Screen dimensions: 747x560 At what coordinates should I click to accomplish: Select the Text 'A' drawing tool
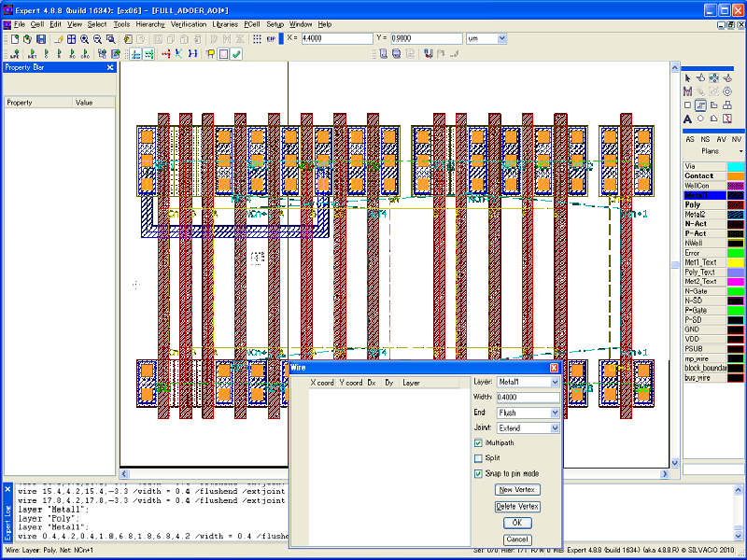(687, 119)
